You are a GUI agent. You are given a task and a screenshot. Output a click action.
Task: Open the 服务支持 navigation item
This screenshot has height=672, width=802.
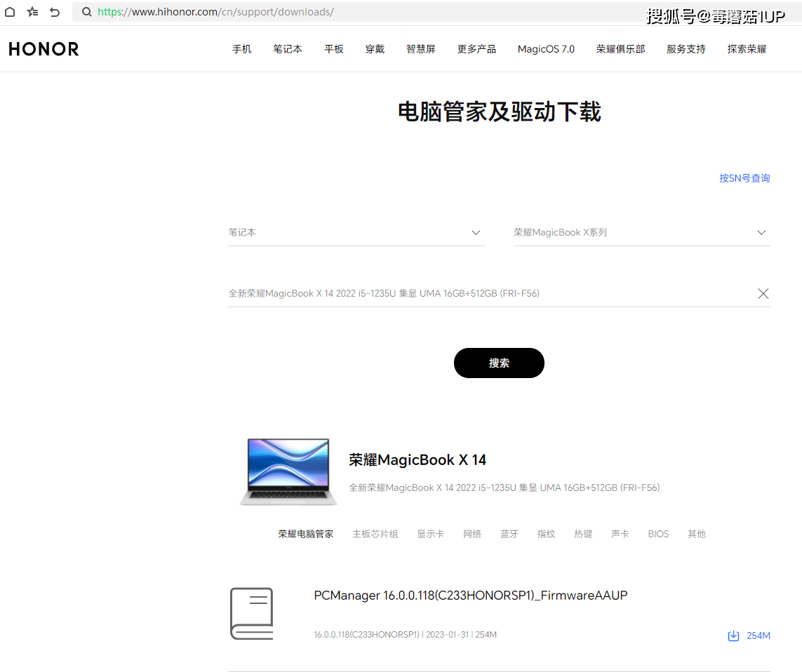(x=686, y=49)
